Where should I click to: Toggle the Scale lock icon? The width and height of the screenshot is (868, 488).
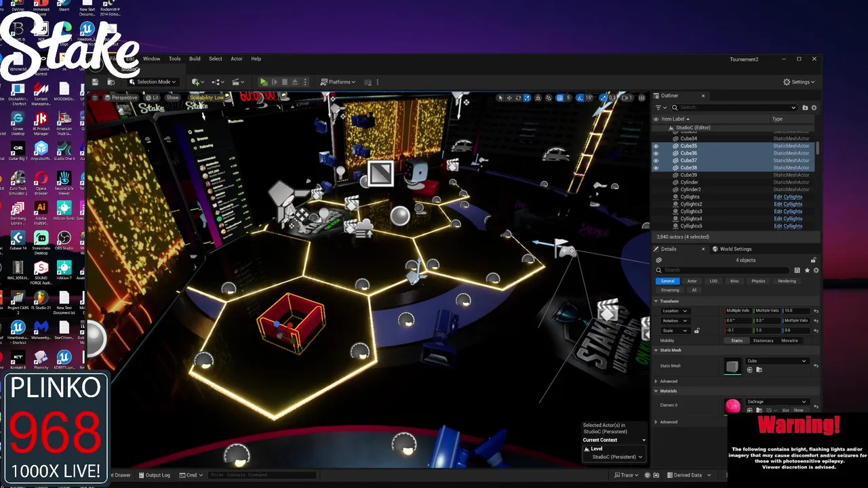(696, 331)
